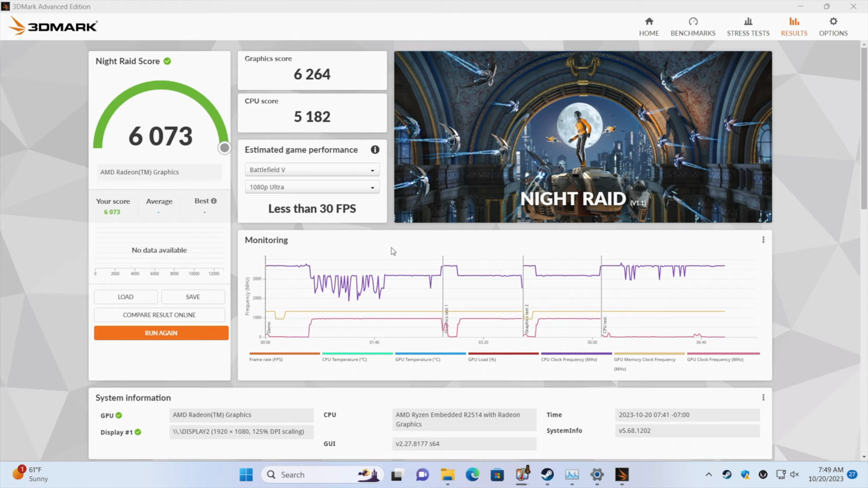Open Settings gear on taskbar
Image resolution: width=868 pixels, height=488 pixels.
pos(597,475)
